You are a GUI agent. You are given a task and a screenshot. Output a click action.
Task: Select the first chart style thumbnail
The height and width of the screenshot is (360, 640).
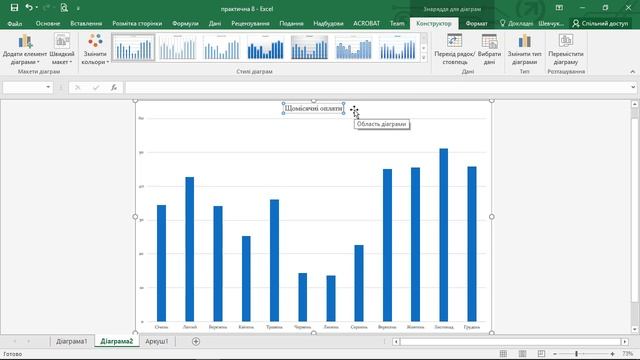coord(133,48)
